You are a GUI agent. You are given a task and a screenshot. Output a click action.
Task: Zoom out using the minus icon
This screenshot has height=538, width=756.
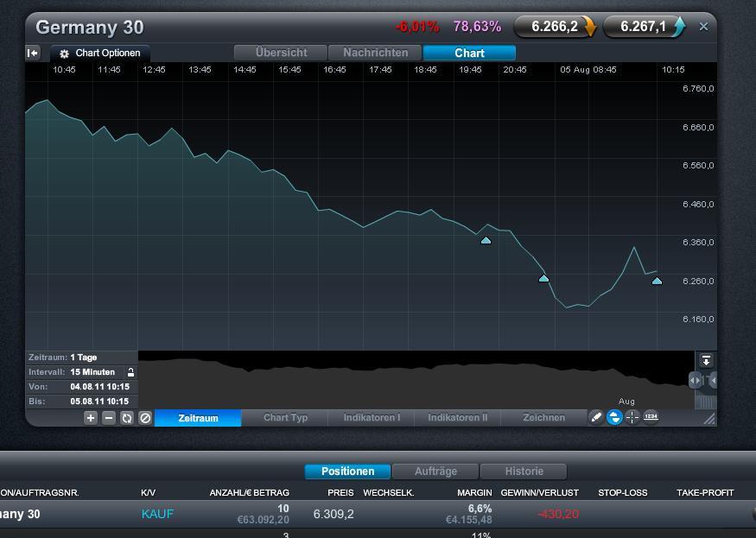tap(109, 418)
